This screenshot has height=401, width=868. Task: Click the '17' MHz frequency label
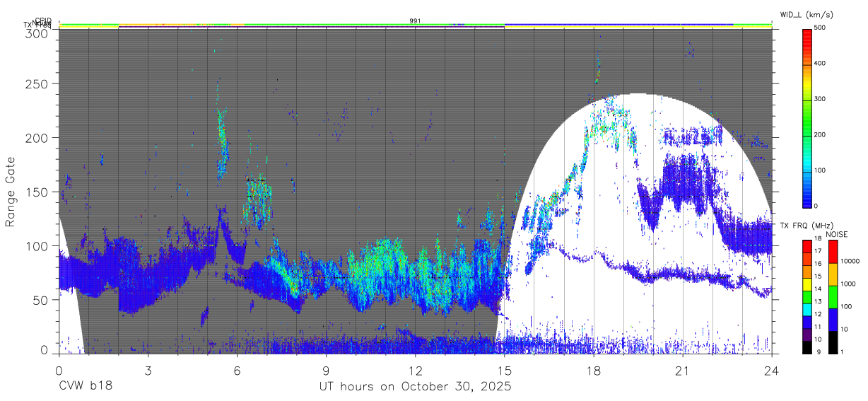[818, 250]
